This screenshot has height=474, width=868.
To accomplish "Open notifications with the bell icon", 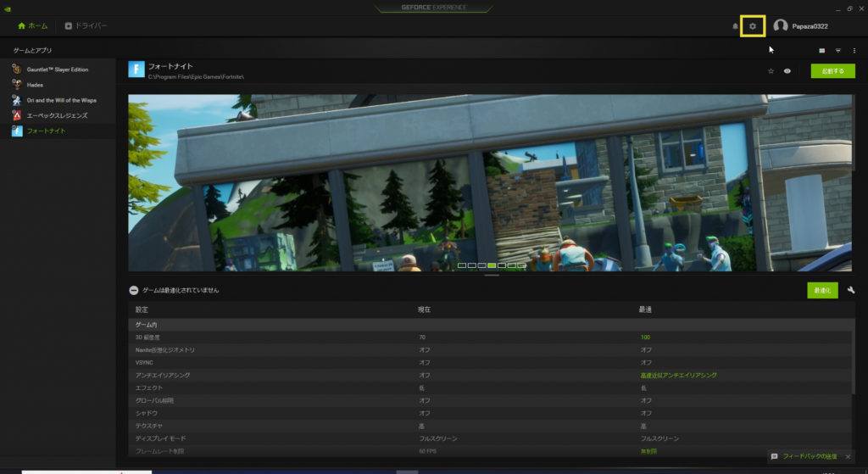I will coord(735,26).
